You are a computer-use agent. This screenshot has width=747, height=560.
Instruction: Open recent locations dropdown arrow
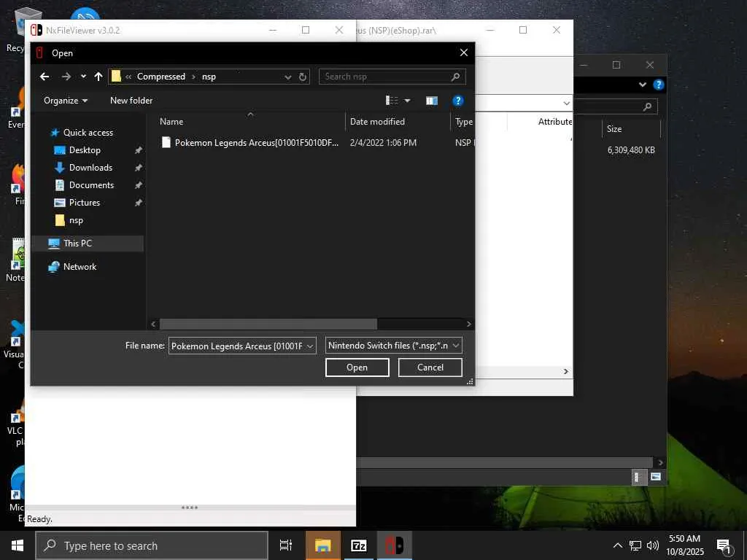click(x=83, y=76)
